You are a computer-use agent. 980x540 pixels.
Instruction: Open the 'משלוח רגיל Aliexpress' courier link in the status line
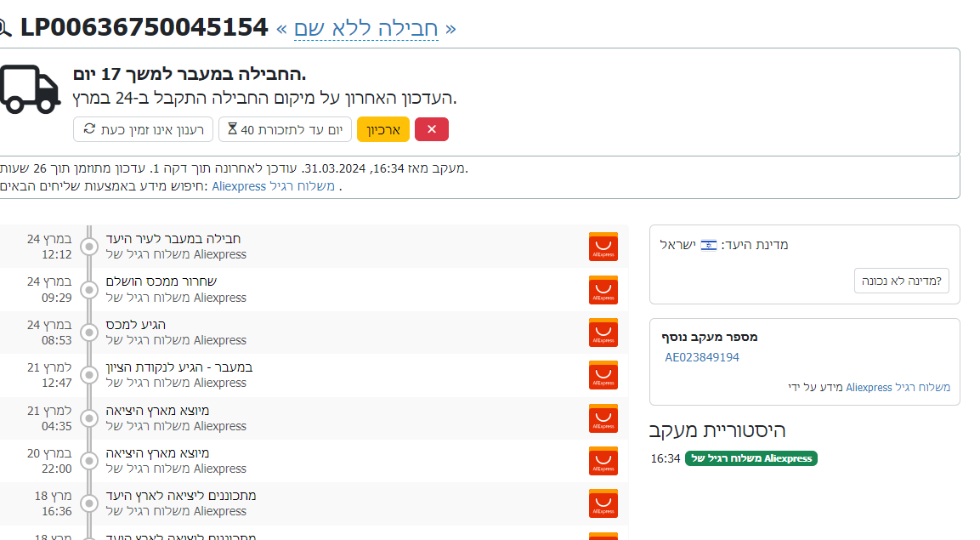tap(273, 186)
